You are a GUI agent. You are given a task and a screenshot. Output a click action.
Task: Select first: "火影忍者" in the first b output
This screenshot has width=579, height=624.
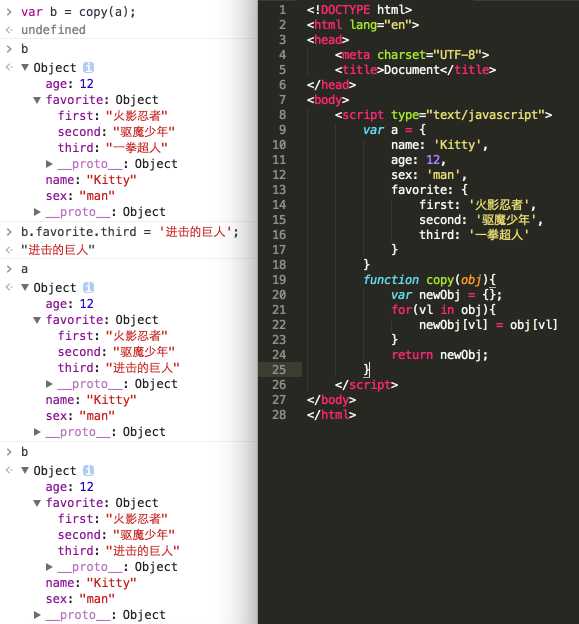(113, 116)
